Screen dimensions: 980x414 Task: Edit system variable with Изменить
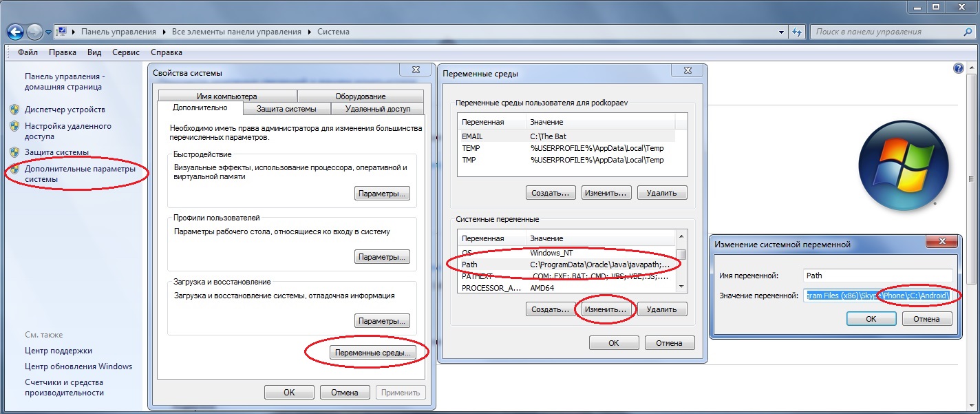pos(606,310)
